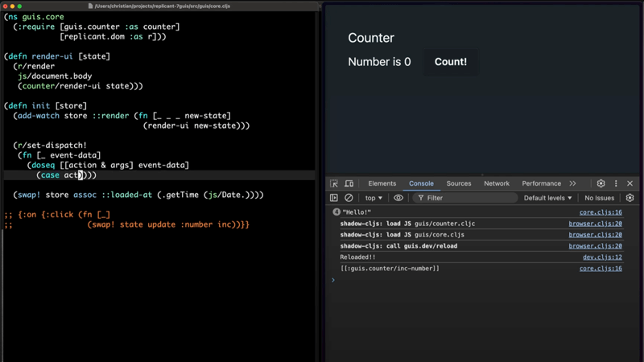Expand more DevTools tabs chevron
The width and height of the screenshot is (644, 362).
(x=572, y=183)
